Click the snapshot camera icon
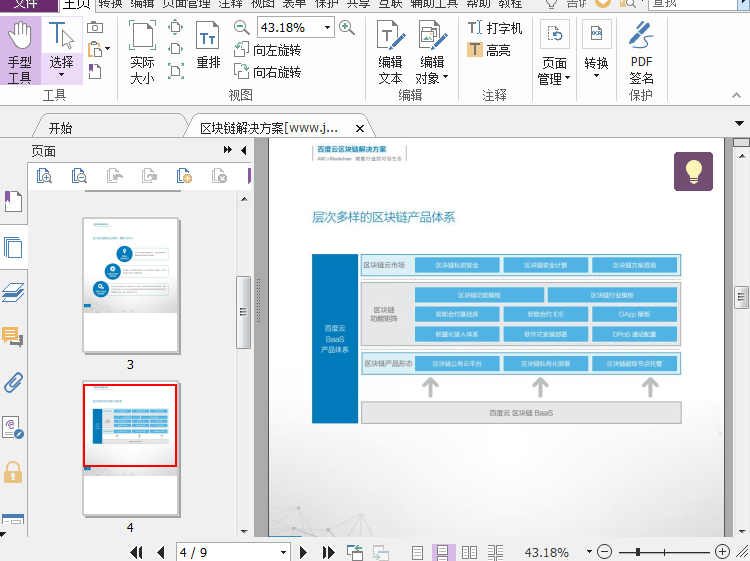 click(x=95, y=27)
